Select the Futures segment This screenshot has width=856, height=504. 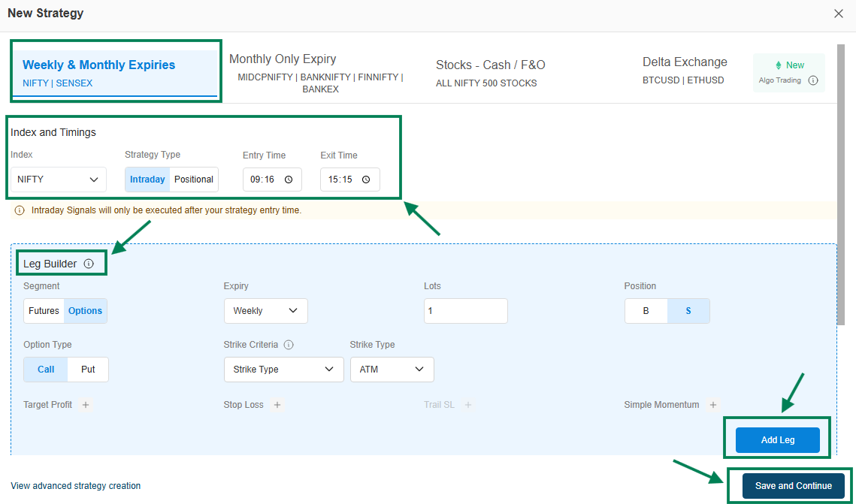(44, 311)
